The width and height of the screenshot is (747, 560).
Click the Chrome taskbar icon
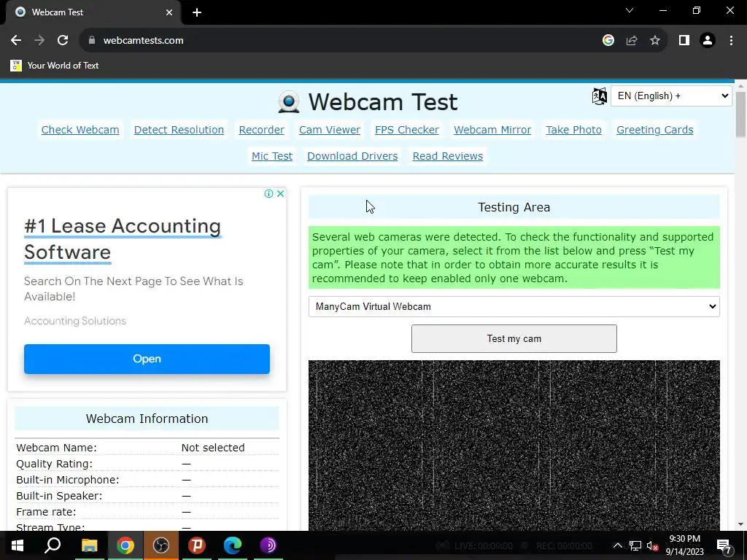click(x=125, y=545)
